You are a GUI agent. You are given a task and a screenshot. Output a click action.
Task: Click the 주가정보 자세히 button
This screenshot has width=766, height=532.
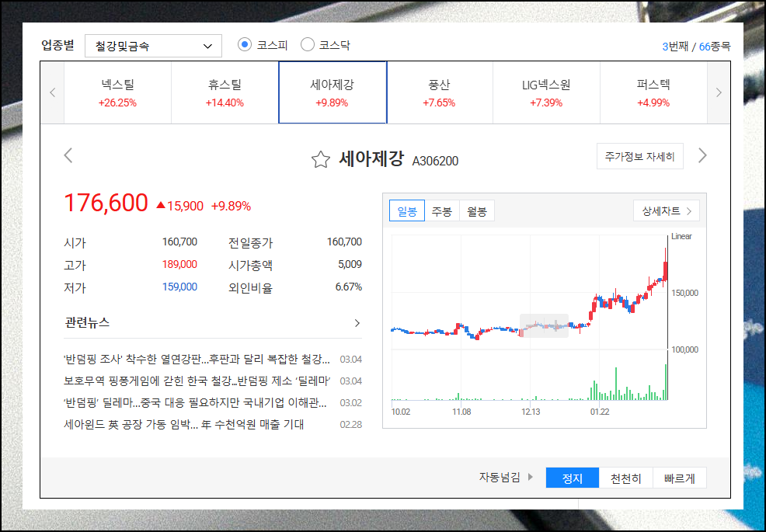click(x=640, y=156)
